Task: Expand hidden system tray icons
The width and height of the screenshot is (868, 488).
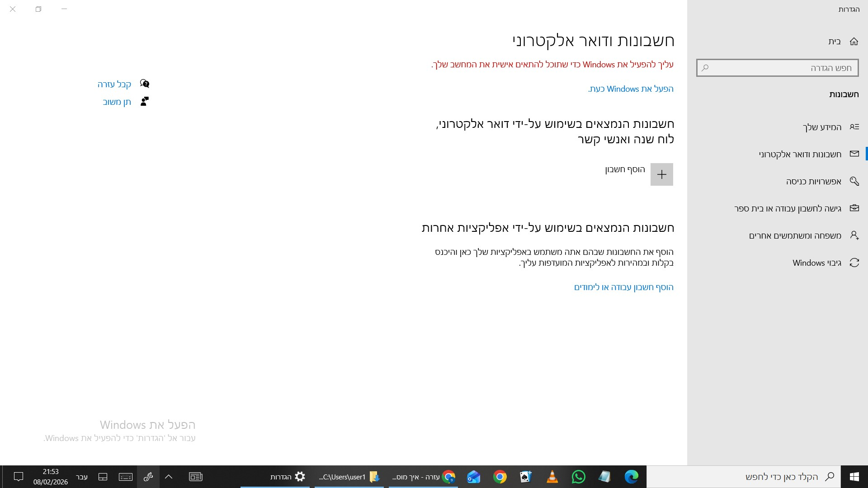Action: pyautogui.click(x=169, y=477)
